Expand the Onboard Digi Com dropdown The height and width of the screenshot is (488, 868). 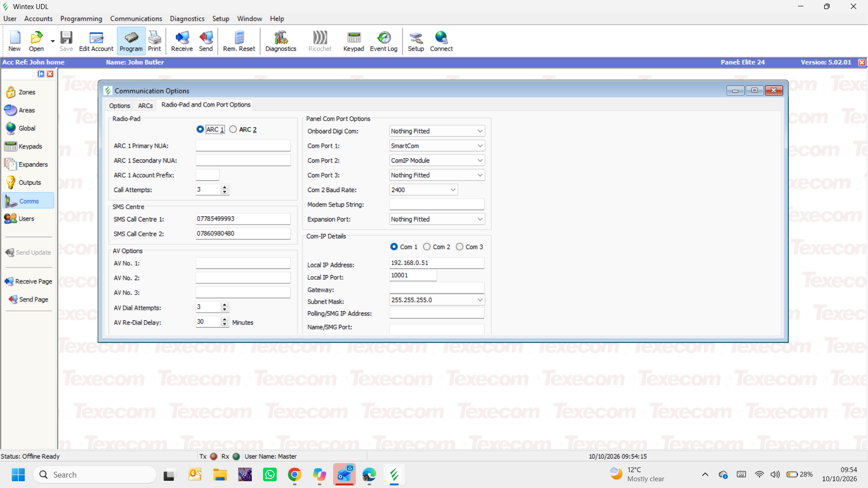[480, 131]
